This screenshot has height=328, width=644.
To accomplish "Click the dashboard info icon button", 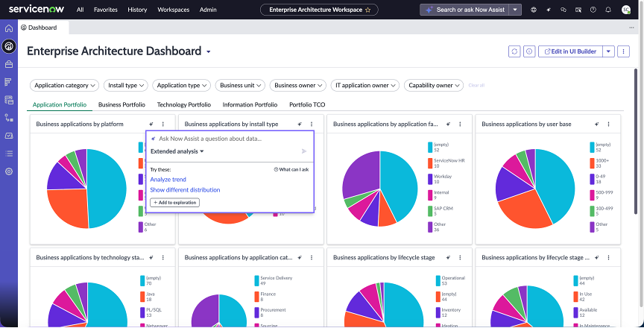I will [x=529, y=51].
